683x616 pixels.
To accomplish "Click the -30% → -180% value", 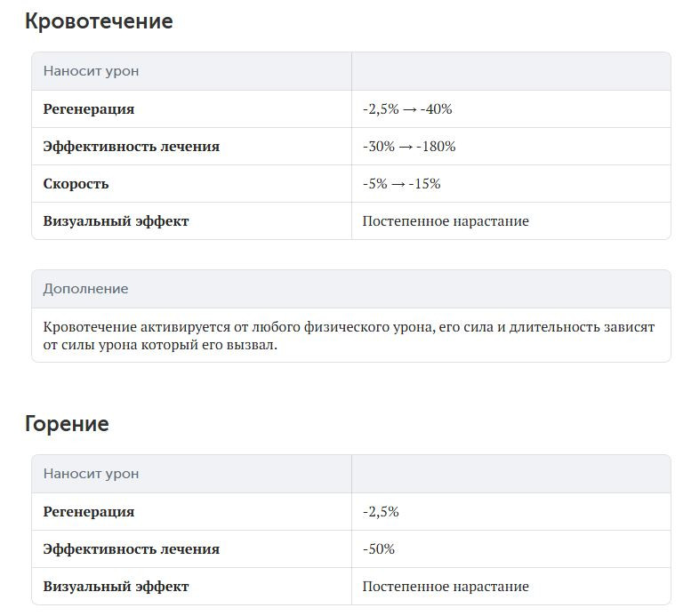I will coord(409,147).
